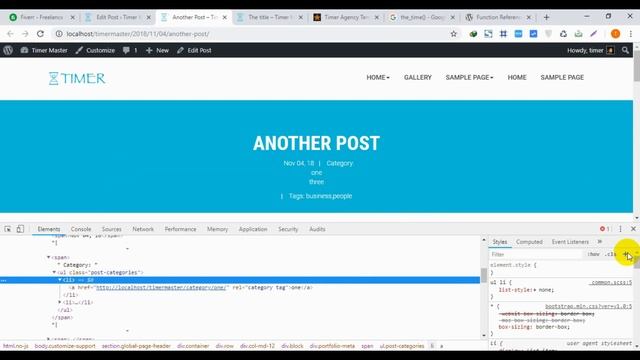Collapse the span node above Category text
640x360 pixels.
pos(49,257)
